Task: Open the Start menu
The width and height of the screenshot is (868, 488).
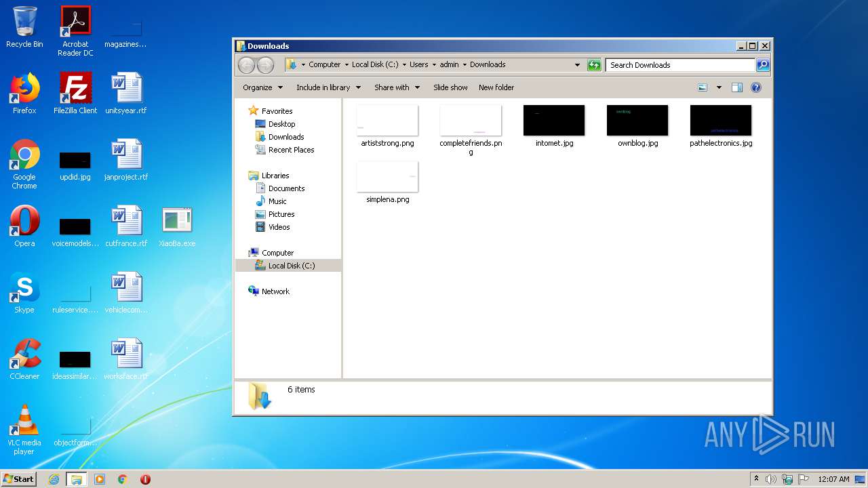Action: click(x=19, y=479)
